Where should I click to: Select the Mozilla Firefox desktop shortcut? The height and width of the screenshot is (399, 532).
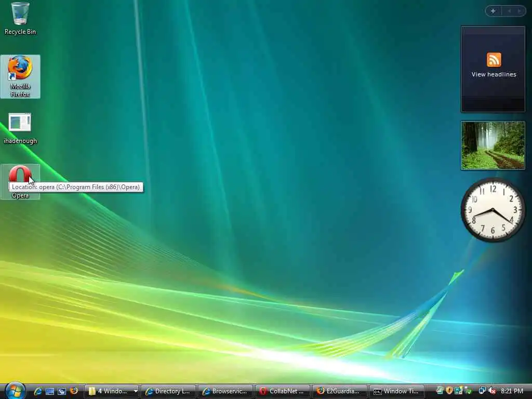pyautogui.click(x=20, y=76)
